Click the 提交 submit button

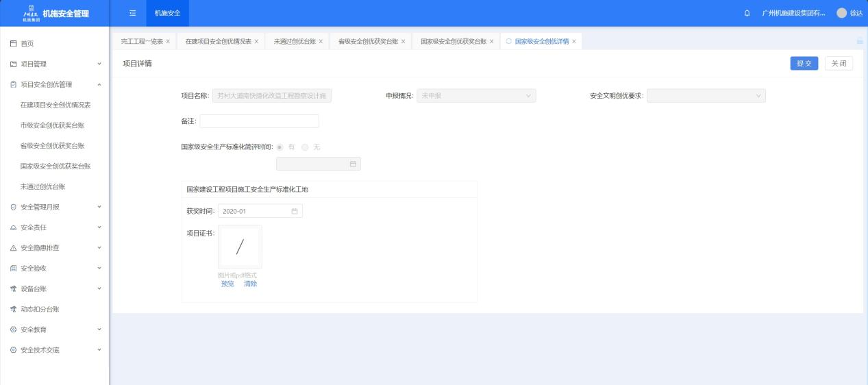804,64
